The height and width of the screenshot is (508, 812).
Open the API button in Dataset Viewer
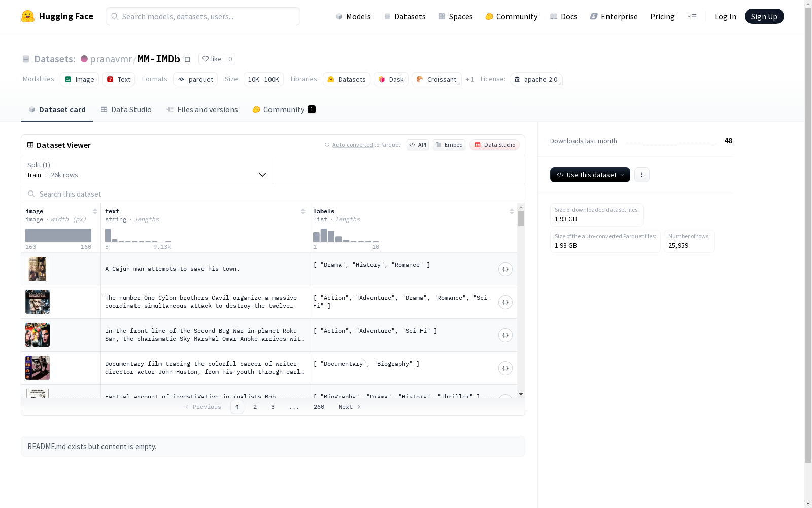pyautogui.click(x=418, y=145)
